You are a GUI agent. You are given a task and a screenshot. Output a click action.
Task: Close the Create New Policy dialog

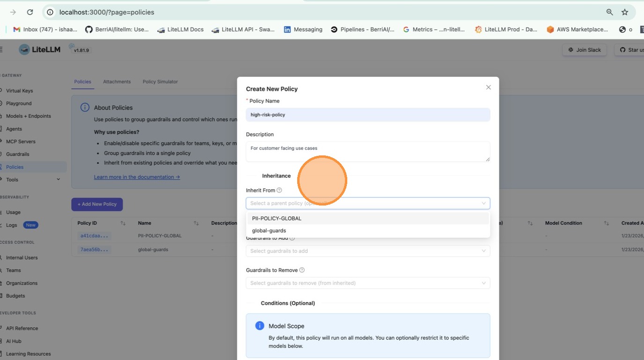point(488,88)
